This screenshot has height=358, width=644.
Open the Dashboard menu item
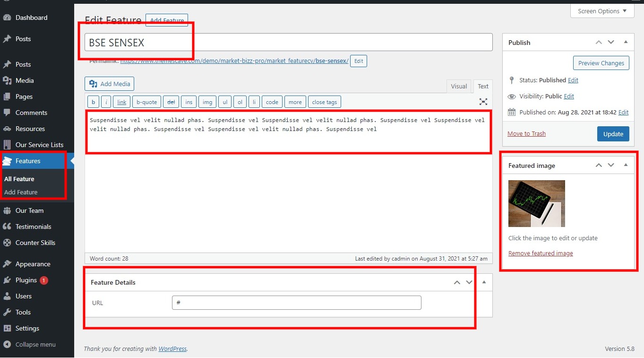click(x=31, y=17)
